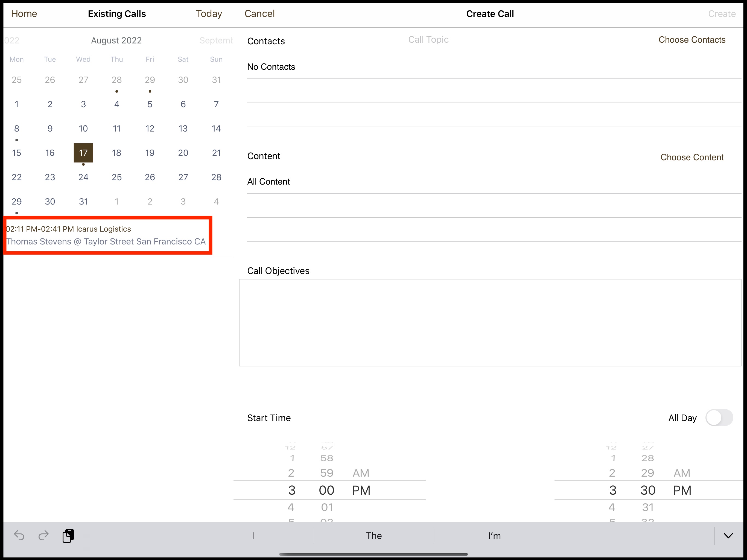This screenshot has height=560, width=747.
Task: Select the highlighted date 17
Action: coord(83,153)
